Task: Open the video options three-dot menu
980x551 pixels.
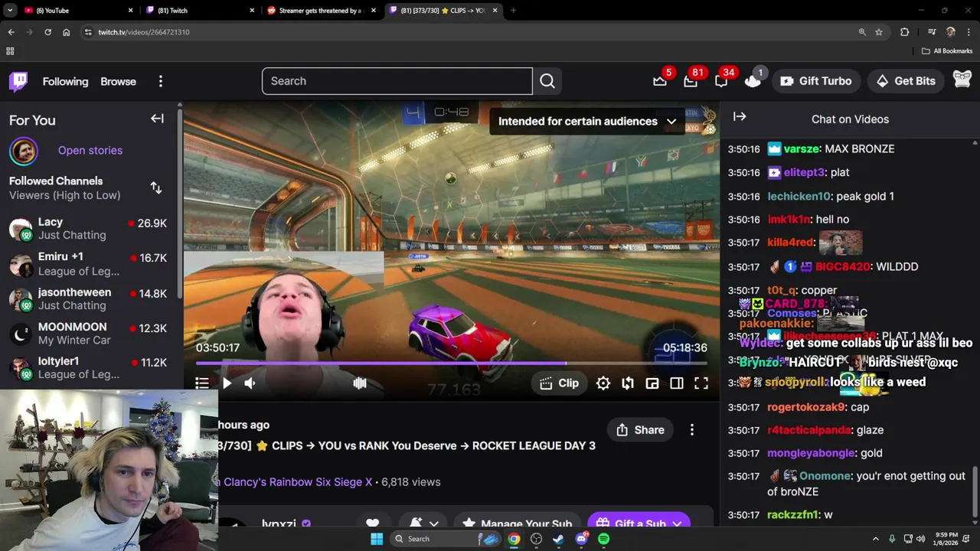Action: point(692,430)
